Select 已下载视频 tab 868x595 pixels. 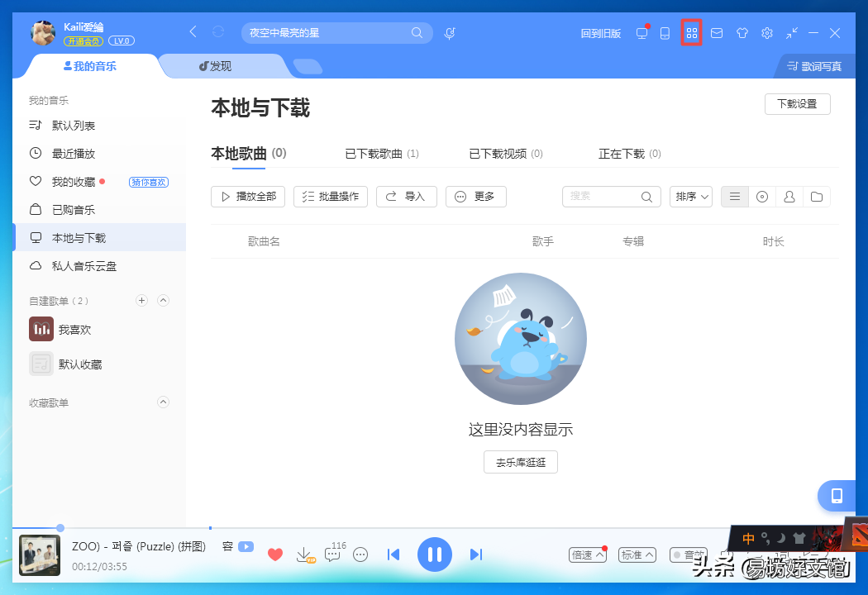pos(506,154)
